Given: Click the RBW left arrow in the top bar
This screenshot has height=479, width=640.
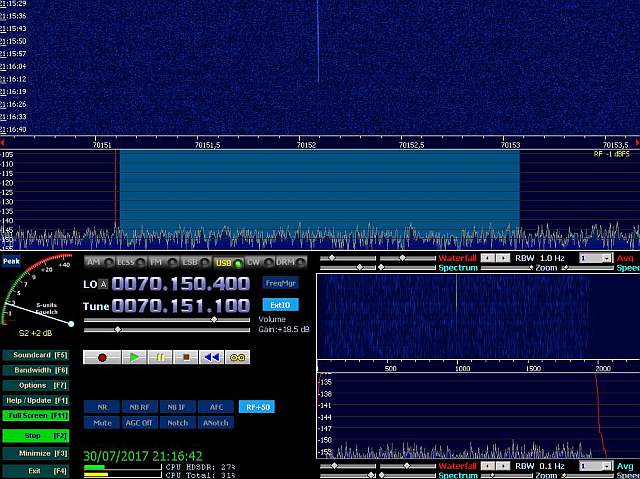Looking at the screenshot, I should pyautogui.click(x=488, y=258).
